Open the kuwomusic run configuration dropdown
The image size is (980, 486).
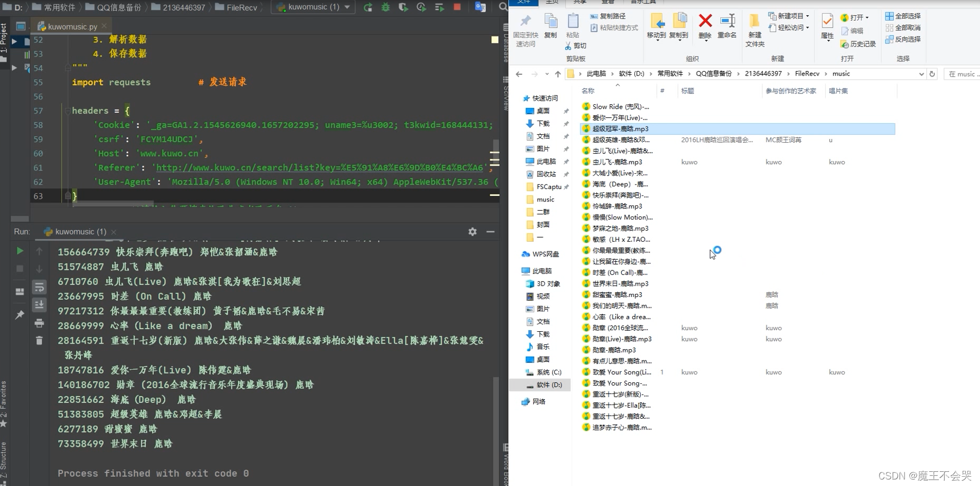(x=313, y=7)
